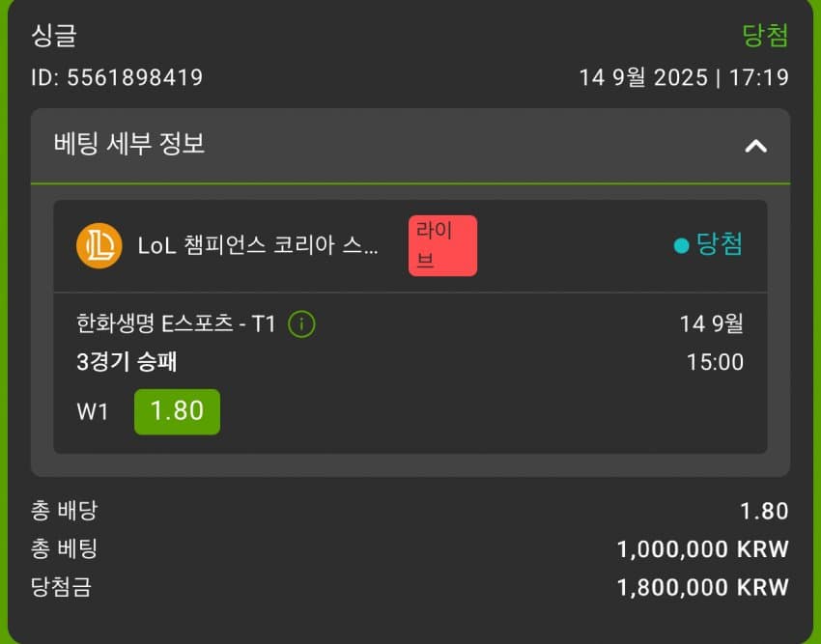Click the LoL league logo icon
The width and height of the screenshot is (821, 644).
(99, 246)
